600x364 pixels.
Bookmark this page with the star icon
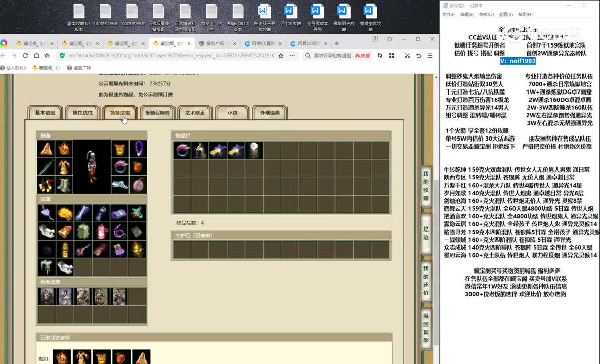coord(281,56)
